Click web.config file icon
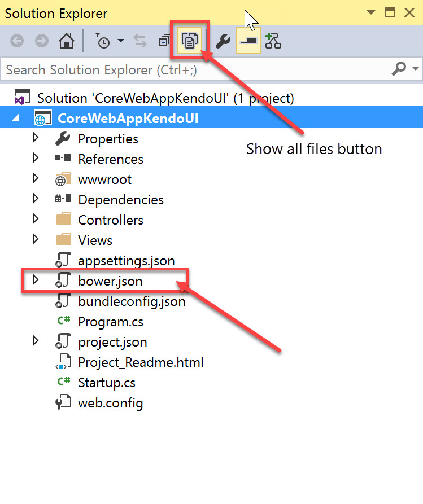 (63, 402)
